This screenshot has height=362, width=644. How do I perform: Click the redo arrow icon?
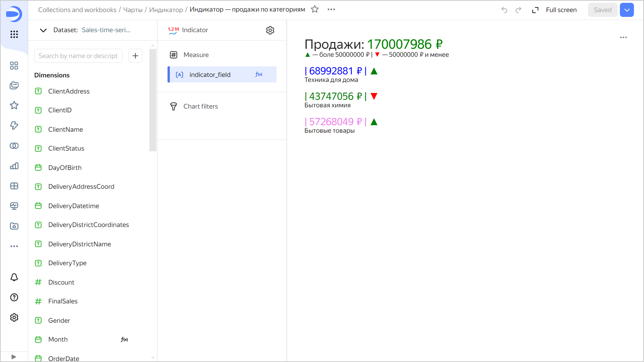[518, 10]
